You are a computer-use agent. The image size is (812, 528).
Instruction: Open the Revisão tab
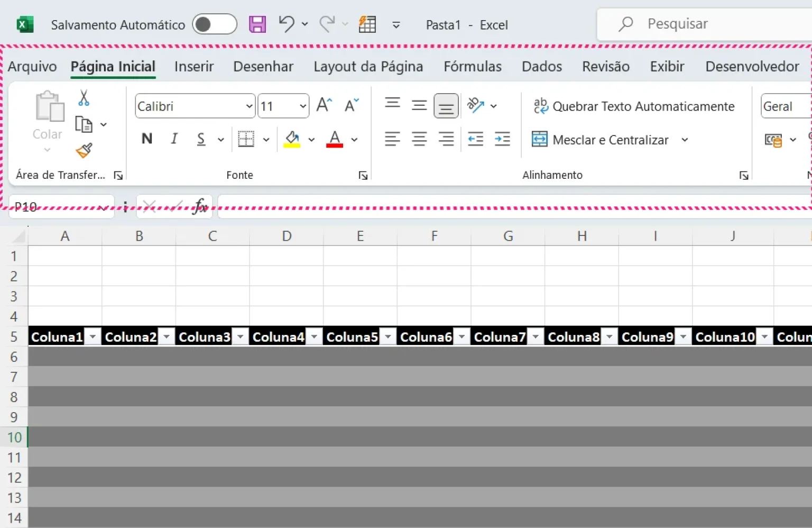606,66
